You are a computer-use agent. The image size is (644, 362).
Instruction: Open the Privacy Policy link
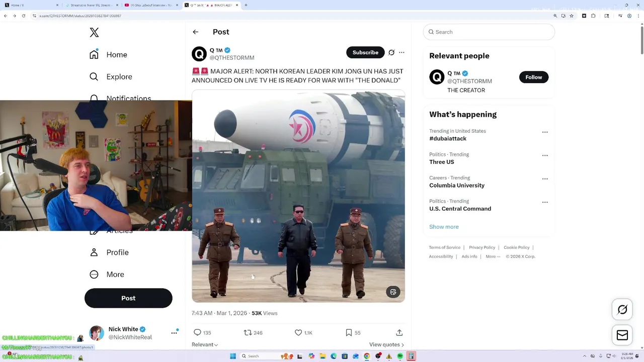[x=482, y=247]
